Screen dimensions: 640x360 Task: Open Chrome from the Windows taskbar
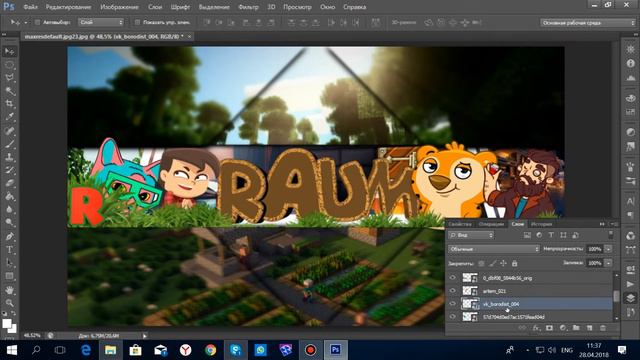tap(211, 350)
